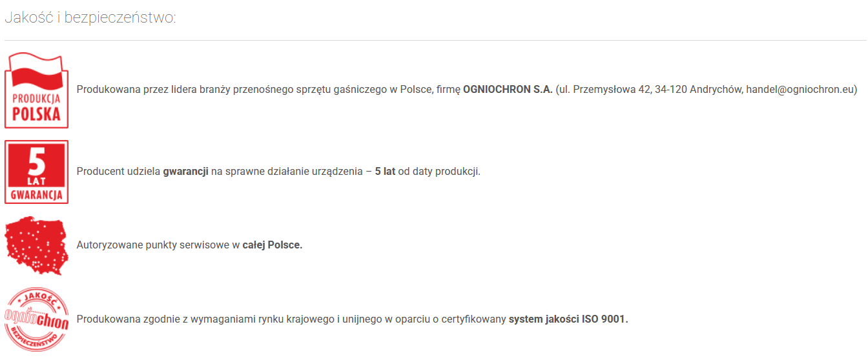
Task: Click the Ogniochron quality stamp logo
Action: tap(37, 319)
